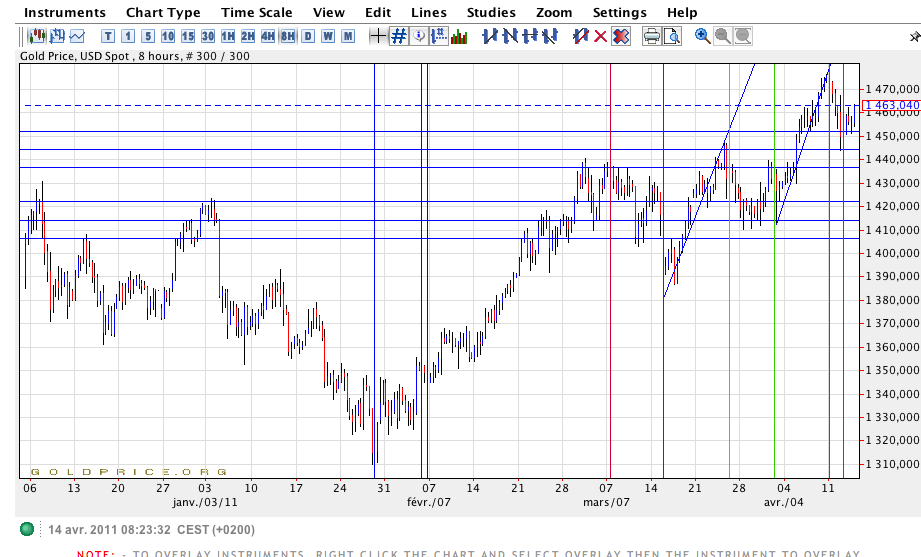Open the Instruments menu
The width and height of the screenshot is (921, 557).
click(x=65, y=12)
